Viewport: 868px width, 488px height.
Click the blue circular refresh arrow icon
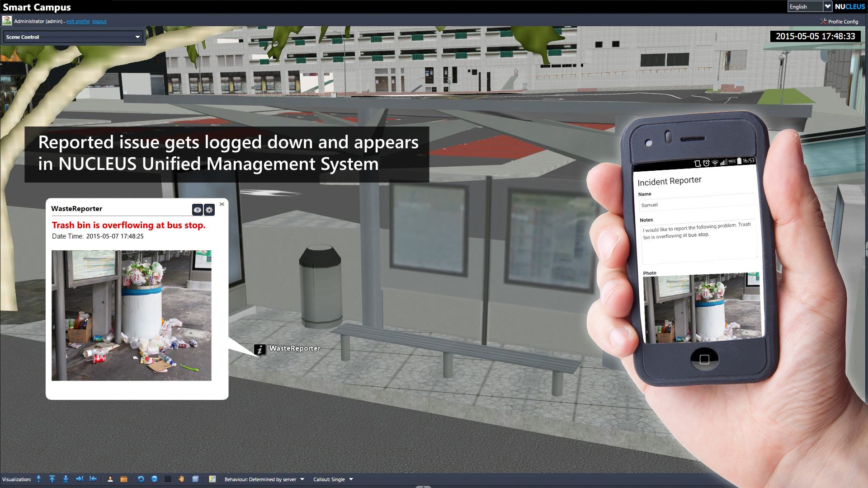click(x=141, y=479)
